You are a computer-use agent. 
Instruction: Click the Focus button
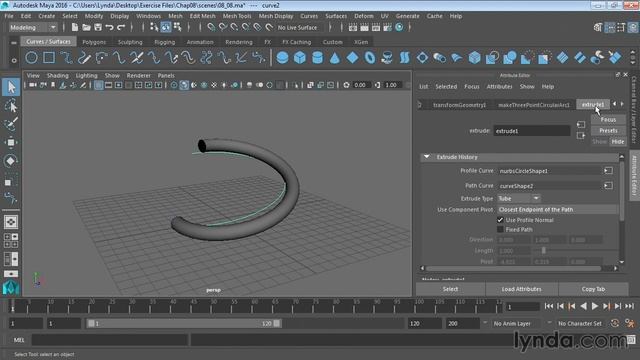click(x=608, y=120)
